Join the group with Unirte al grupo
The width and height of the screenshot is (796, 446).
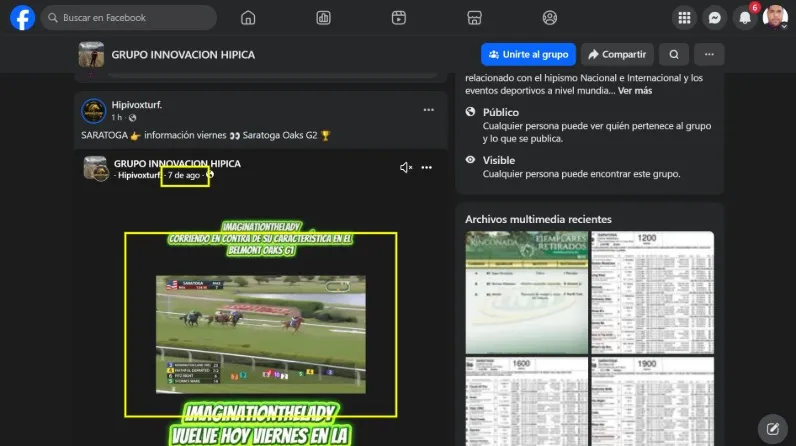tap(528, 54)
